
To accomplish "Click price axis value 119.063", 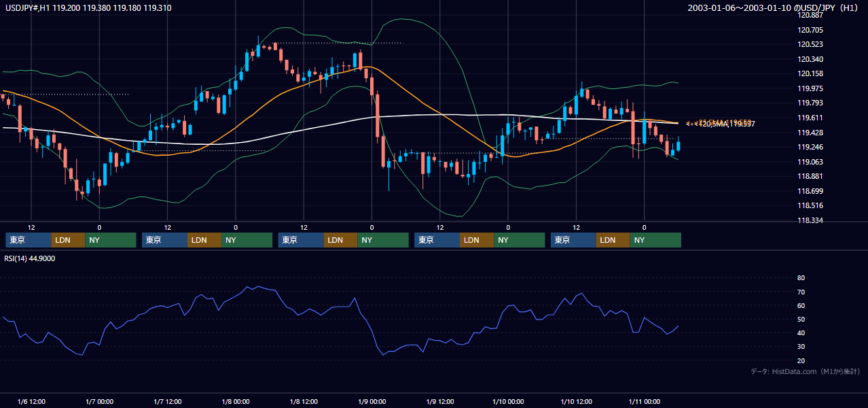I will (811, 162).
